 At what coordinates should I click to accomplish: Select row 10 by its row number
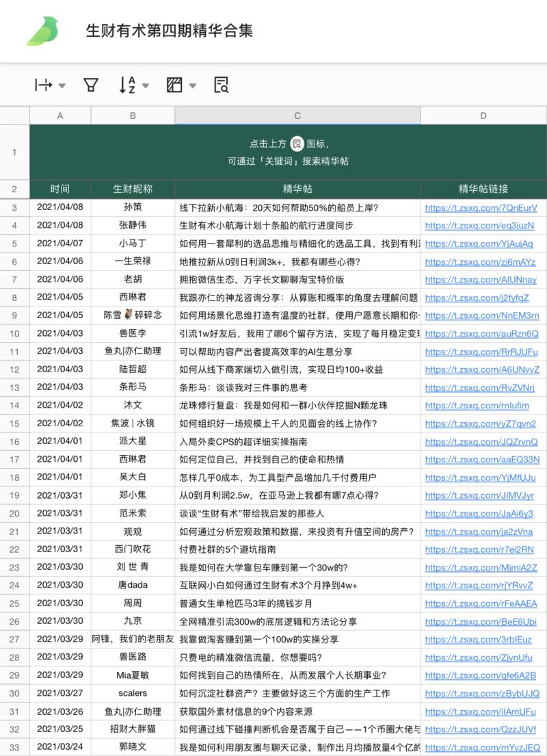coord(14,333)
